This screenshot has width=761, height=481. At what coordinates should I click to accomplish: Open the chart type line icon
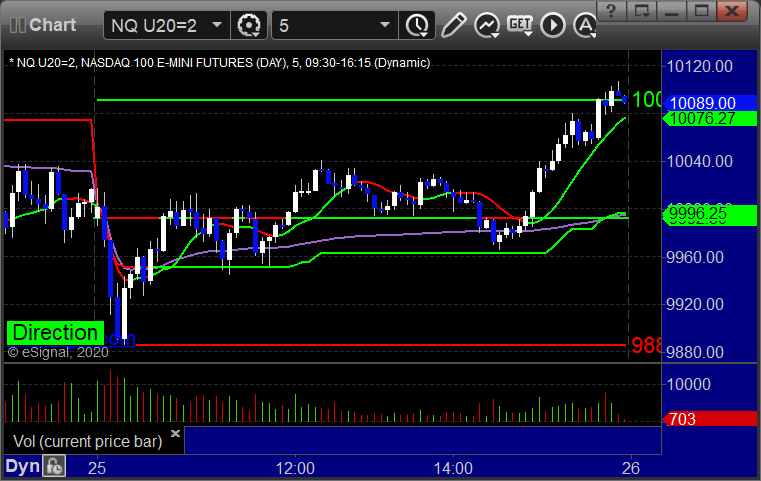(487, 25)
